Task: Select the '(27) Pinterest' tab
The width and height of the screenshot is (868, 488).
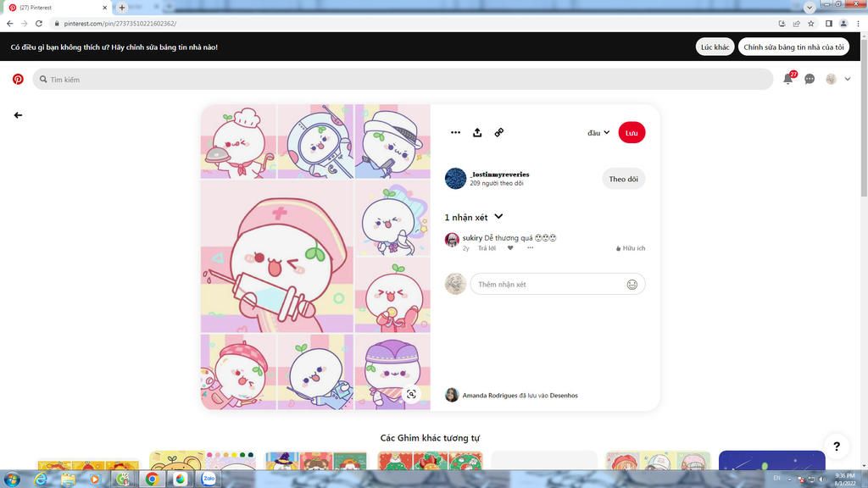Action: (55, 8)
